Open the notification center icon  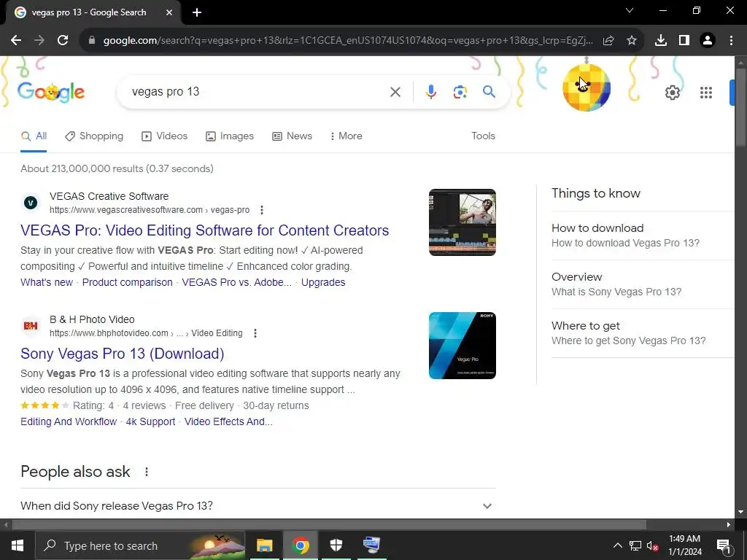(x=724, y=545)
